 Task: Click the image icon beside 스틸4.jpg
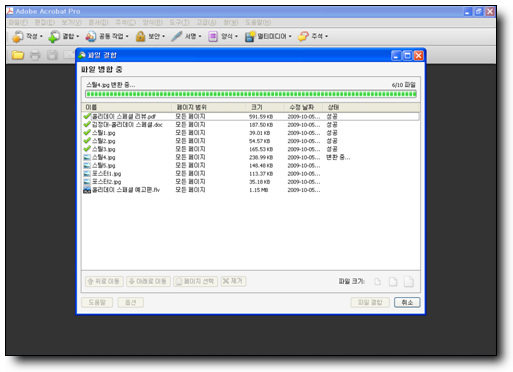coord(87,157)
